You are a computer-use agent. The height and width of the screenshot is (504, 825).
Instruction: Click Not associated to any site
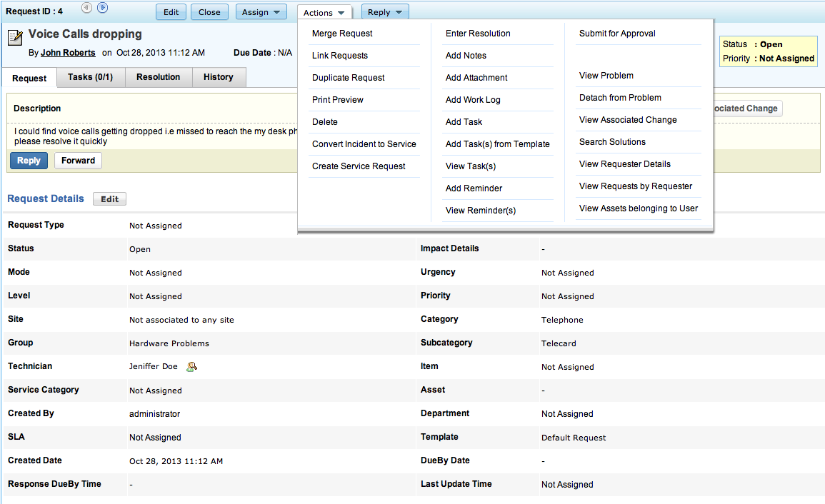click(x=181, y=319)
